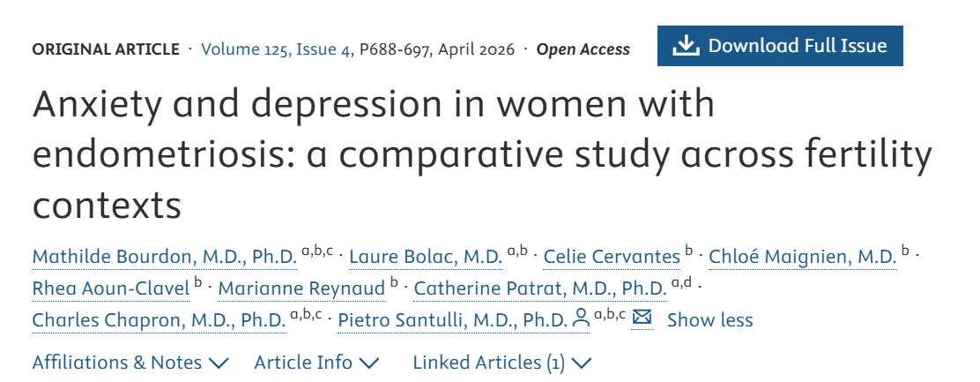Screen dimensions: 980x382
Task: Click the email envelope icon
Action: click(642, 318)
